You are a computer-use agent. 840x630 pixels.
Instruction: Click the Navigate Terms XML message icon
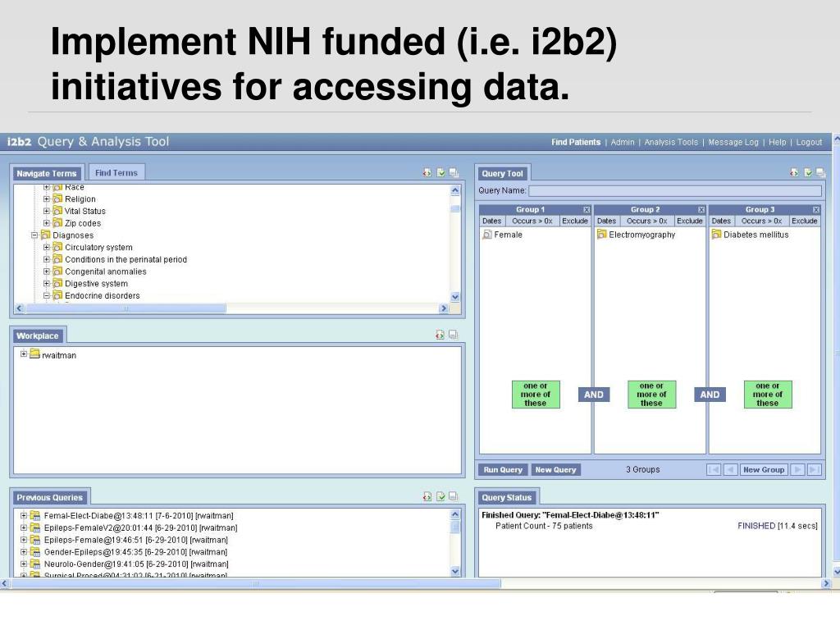(x=427, y=172)
